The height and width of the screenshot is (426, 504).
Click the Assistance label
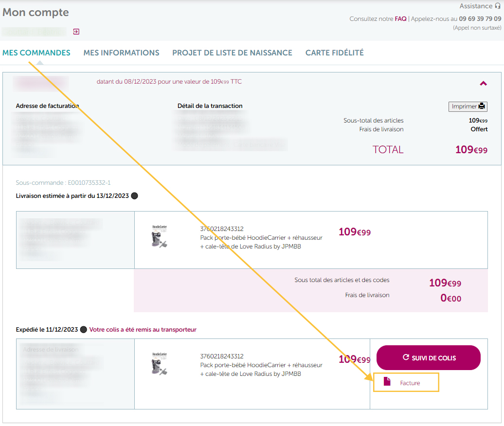tap(476, 6)
